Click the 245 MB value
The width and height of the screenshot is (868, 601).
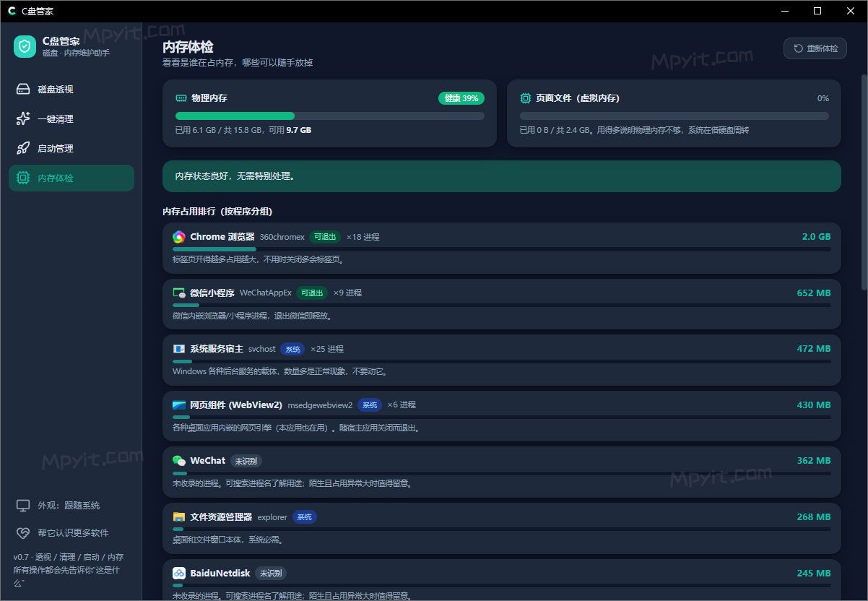click(x=813, y=574)
